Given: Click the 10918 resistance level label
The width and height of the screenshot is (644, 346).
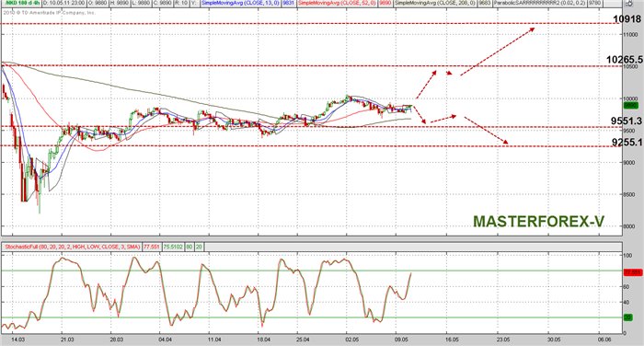Looking at the screenshot, I should click(627, 19).
